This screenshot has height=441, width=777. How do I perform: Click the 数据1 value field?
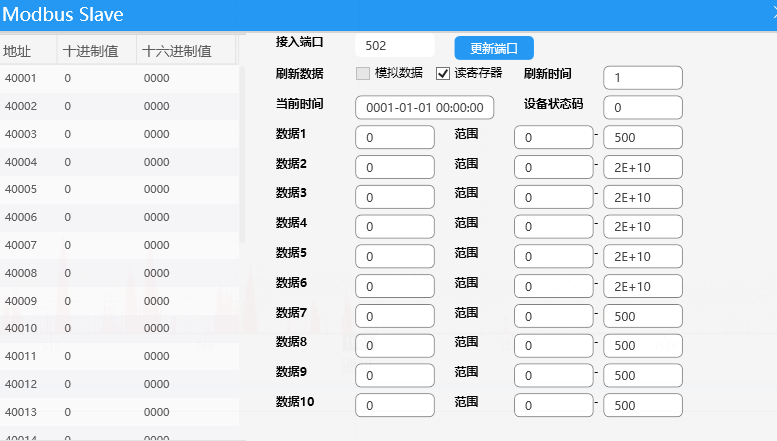pos(395,137)
